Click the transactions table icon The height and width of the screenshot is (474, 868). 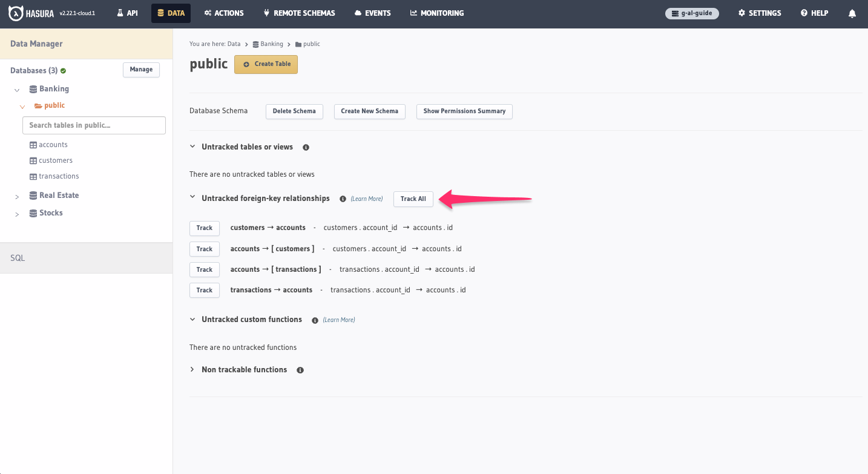33,176
